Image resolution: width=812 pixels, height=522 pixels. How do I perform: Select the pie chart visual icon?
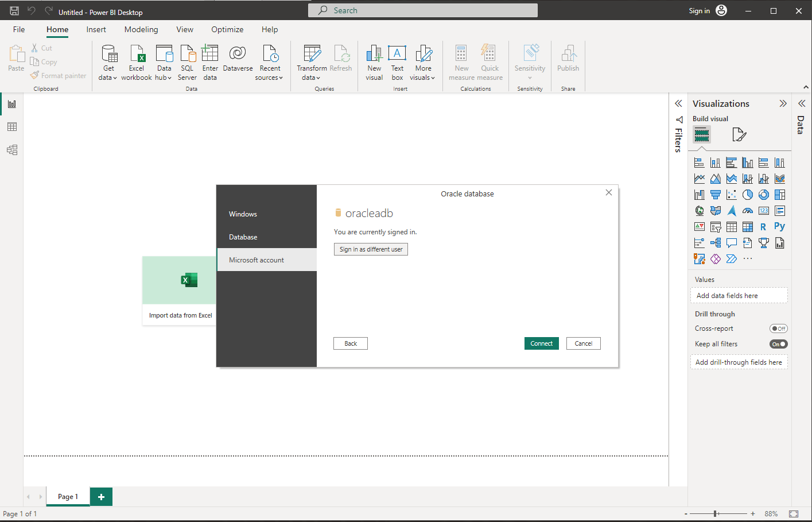coord(748,195)
